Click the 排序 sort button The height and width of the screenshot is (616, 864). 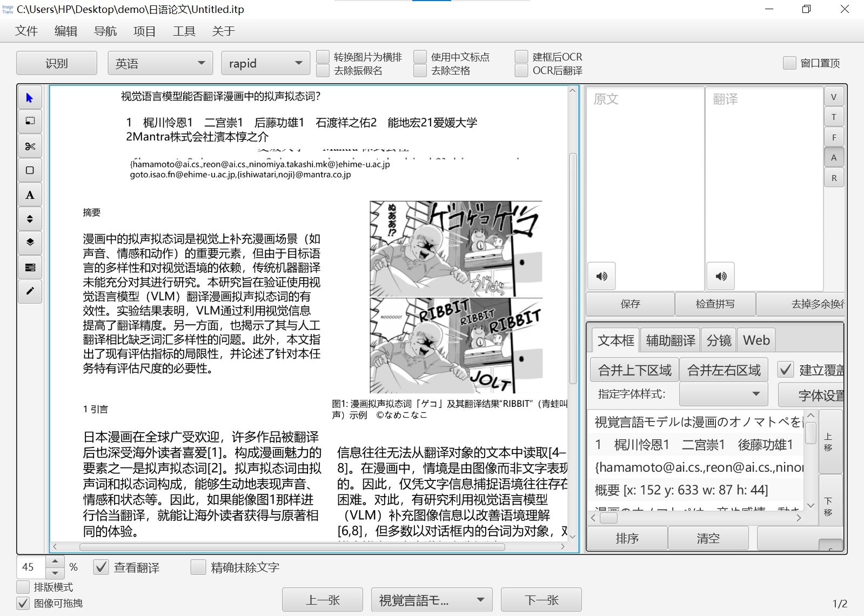pos(627,538)
